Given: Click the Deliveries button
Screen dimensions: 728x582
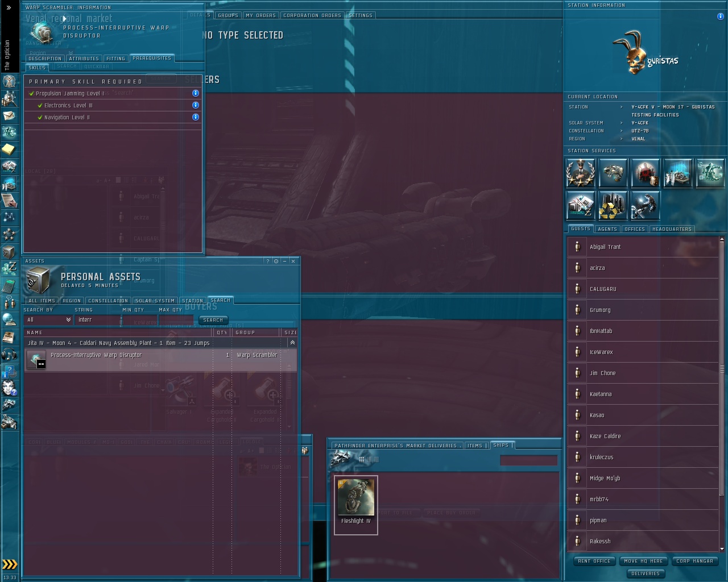Looking at the screenshot, I should coord(646,573).
